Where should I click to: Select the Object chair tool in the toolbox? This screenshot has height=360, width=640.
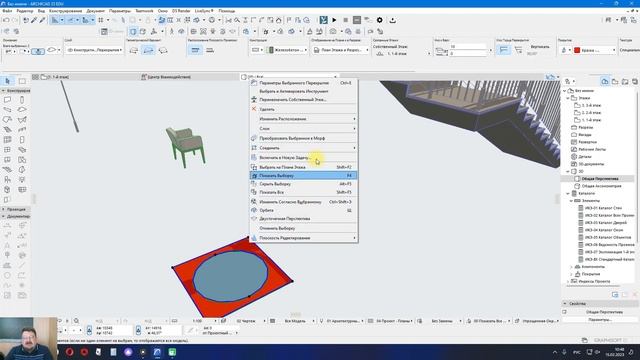(7, 179)
